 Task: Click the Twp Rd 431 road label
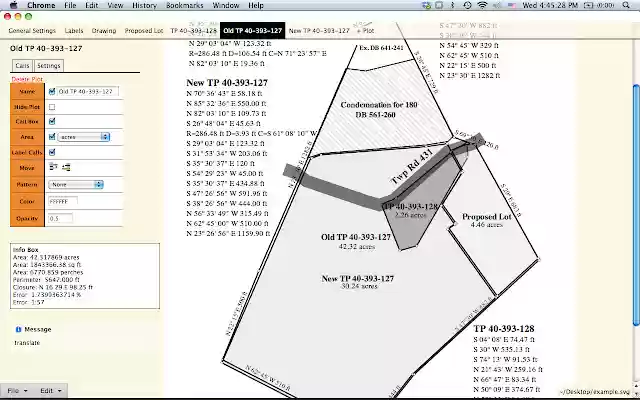point(411,167)
